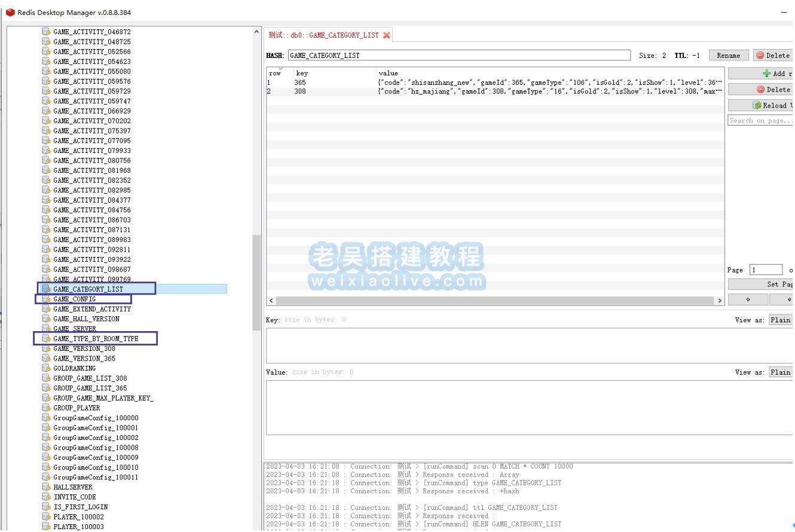Click the Redis Desktop Manager title bar icon

10,13
